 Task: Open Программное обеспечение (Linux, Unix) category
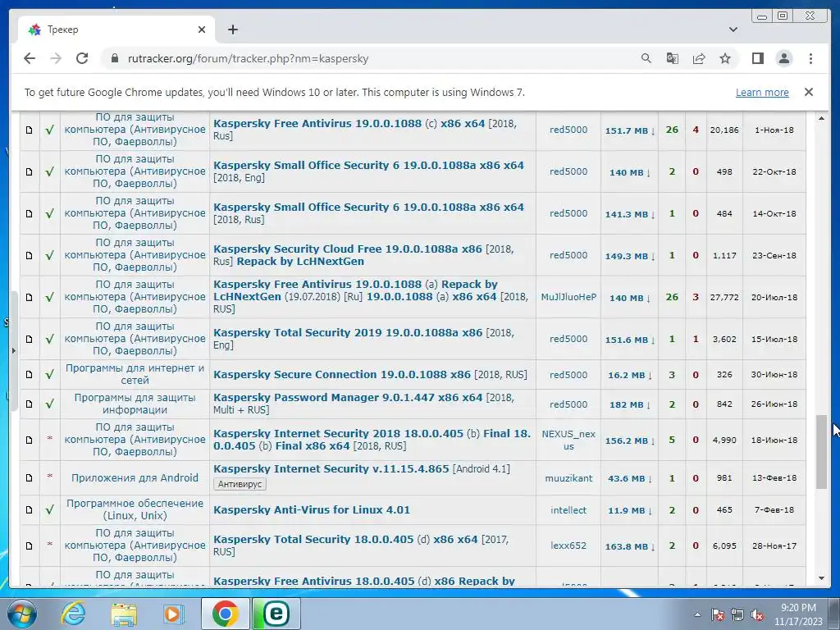pyautogui.click(x=135, y=509)
